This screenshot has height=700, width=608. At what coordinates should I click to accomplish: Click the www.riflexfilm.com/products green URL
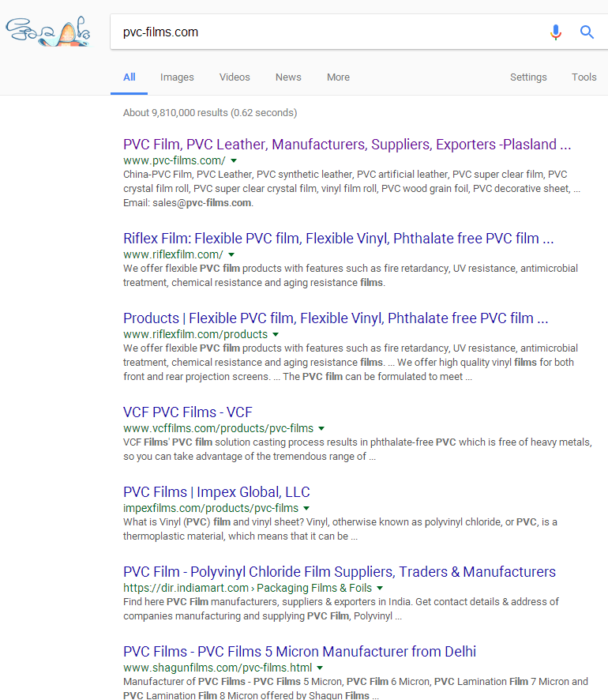[195, 334]
